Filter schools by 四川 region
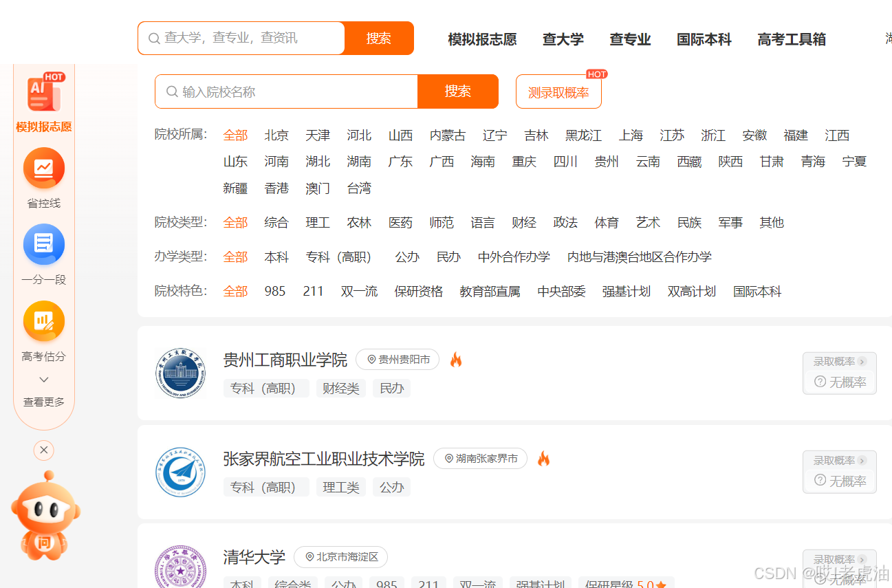892x588 pixels. [x=565, y=162]
